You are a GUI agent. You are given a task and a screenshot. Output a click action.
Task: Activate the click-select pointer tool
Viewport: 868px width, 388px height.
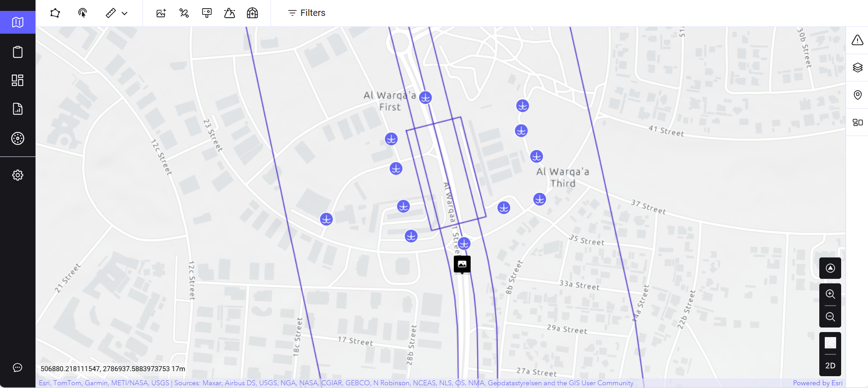(x=82, y=13)
